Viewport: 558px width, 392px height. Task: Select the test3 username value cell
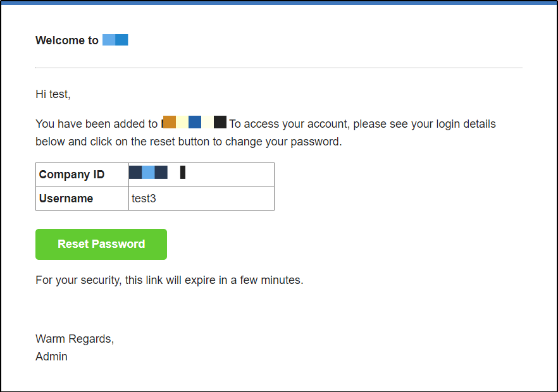pyautogui.click(x=201, y=199)
